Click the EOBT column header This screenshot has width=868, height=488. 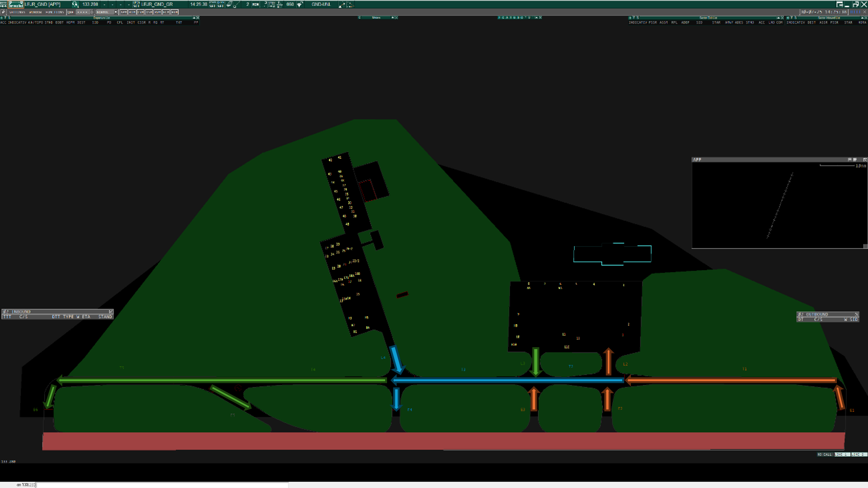pyautogui.click(x=59, y=23)
